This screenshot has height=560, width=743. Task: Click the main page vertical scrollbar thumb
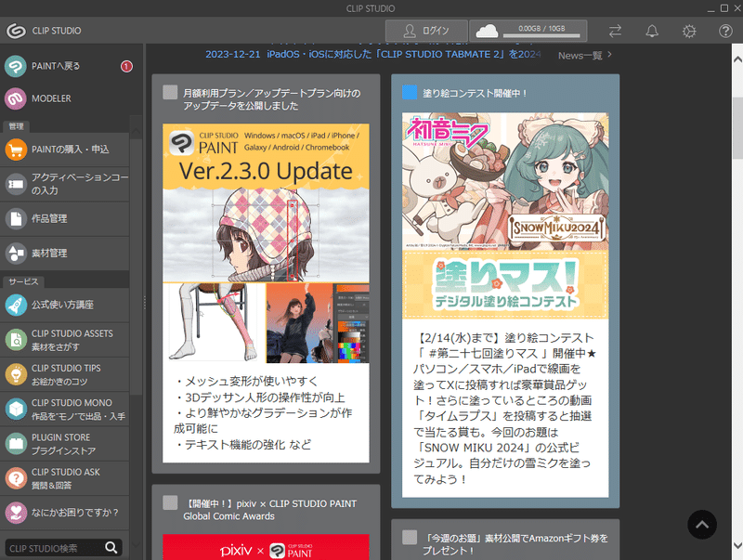(737, 128)
